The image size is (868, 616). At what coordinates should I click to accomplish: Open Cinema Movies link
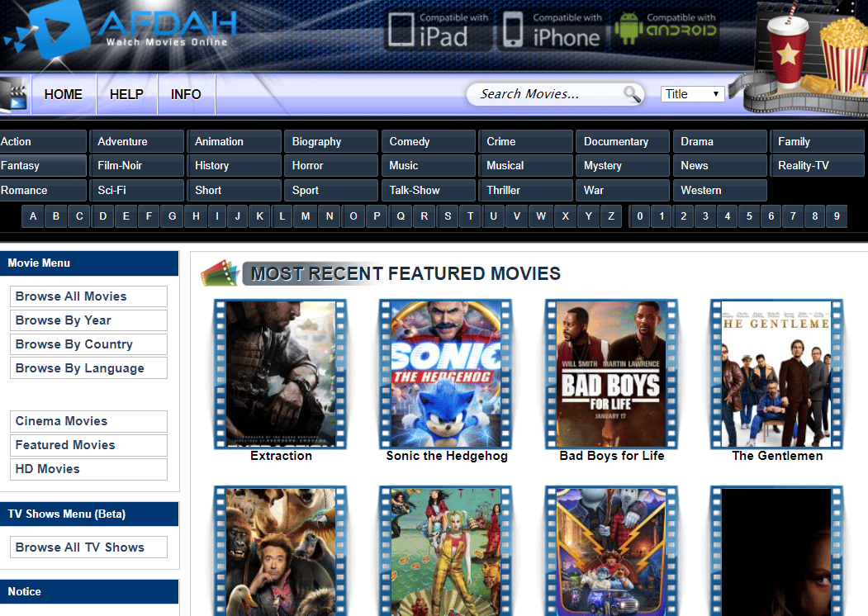pyautogui.click(x=88, y=421)
